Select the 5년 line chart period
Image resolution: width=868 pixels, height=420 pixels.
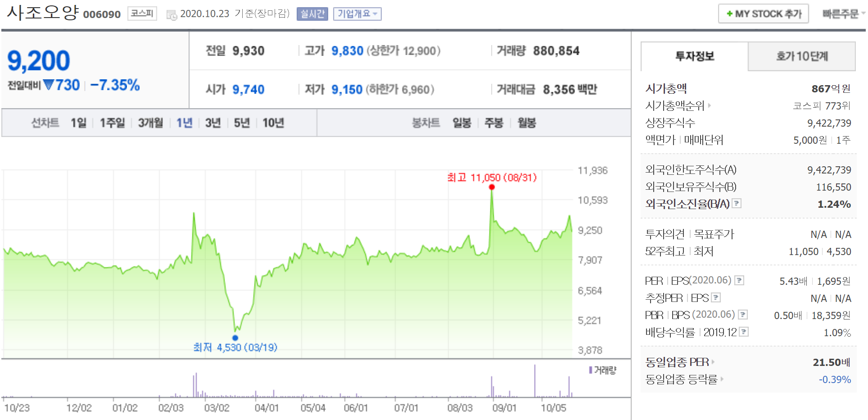(242, 123)
